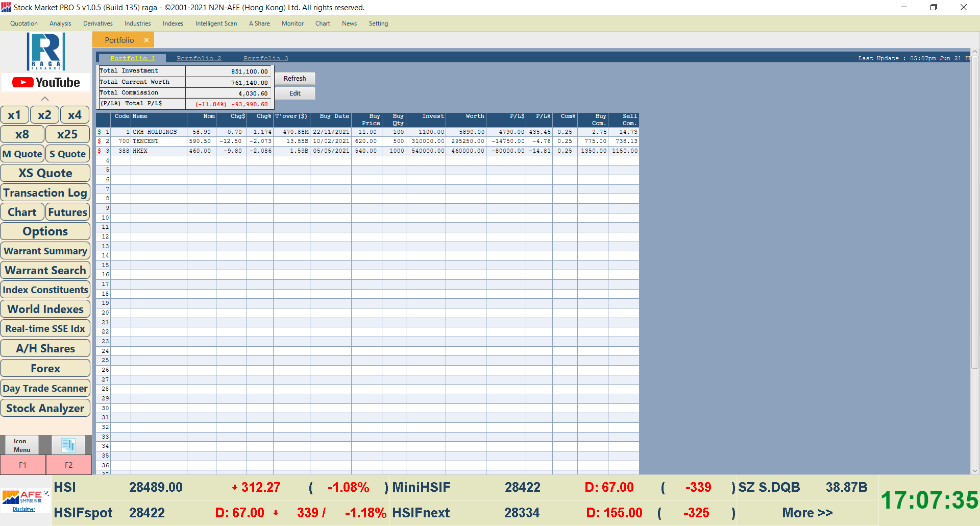Click the dollar icon on CKH HOLDINGS row
This screenshot has width=980, height=526.
tap(100, 132)
